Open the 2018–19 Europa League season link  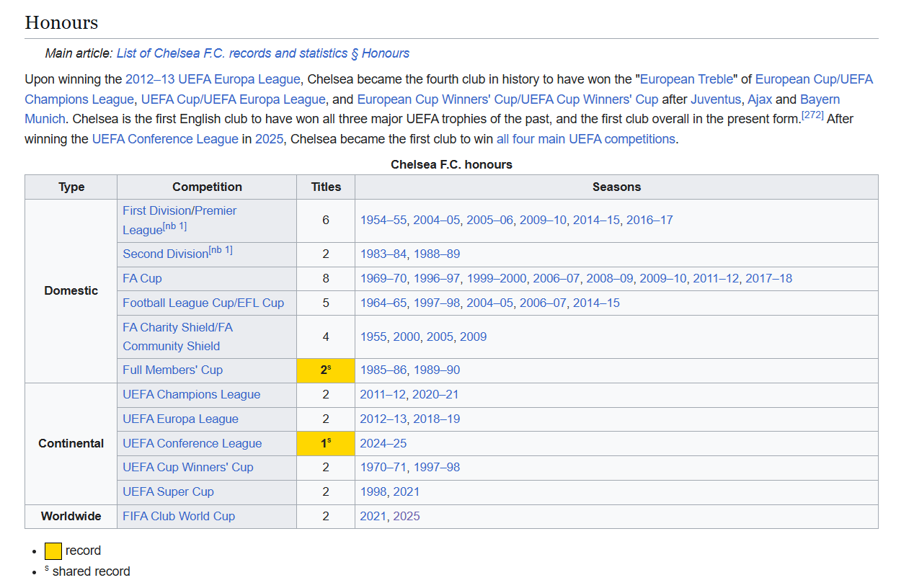(437, 419)
